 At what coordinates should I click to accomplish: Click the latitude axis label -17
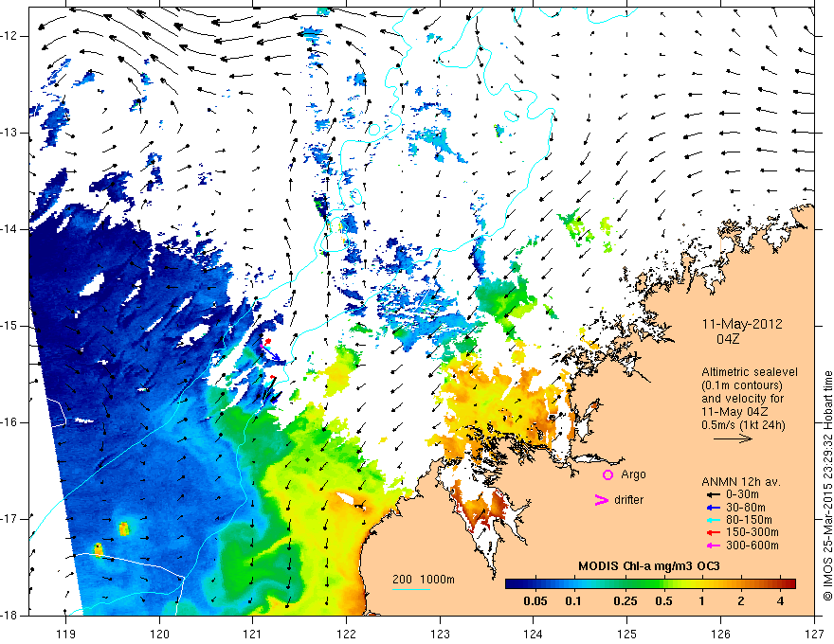pyautogui.click(x=9, y=519)
